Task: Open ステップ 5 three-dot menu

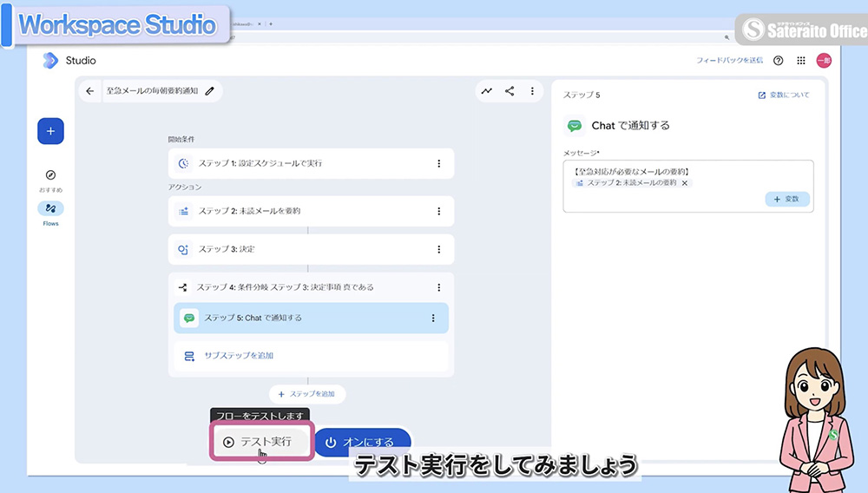Action: pos(433,319)
